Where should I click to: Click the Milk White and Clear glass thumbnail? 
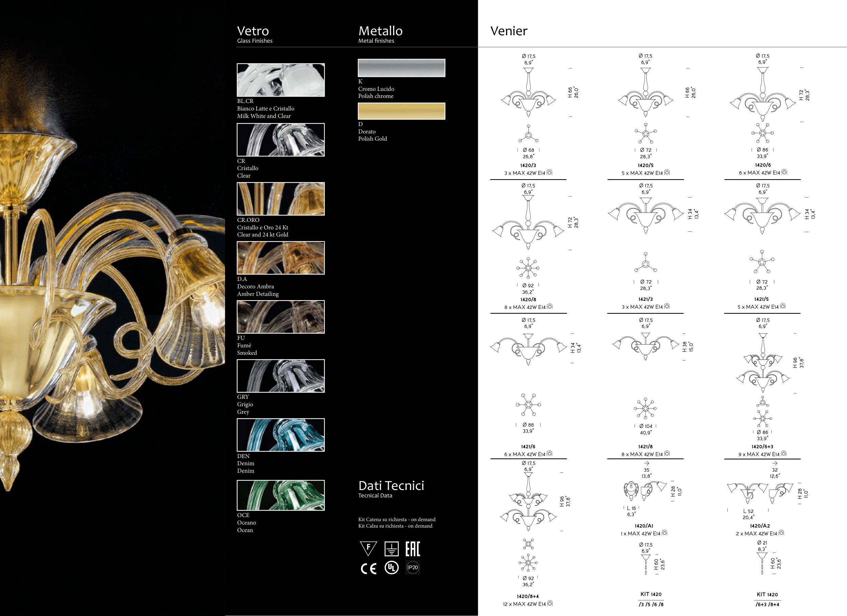pyautogui.click(x=280, y=80)
